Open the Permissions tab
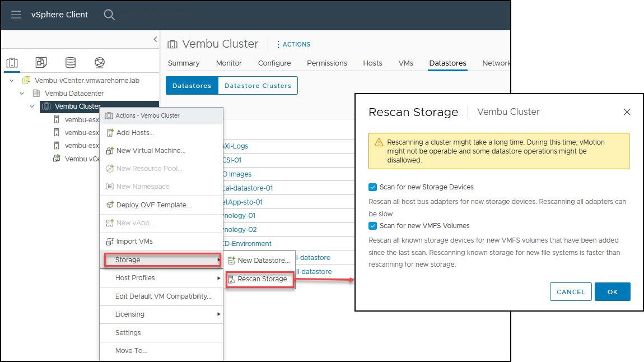 (327, 63)
